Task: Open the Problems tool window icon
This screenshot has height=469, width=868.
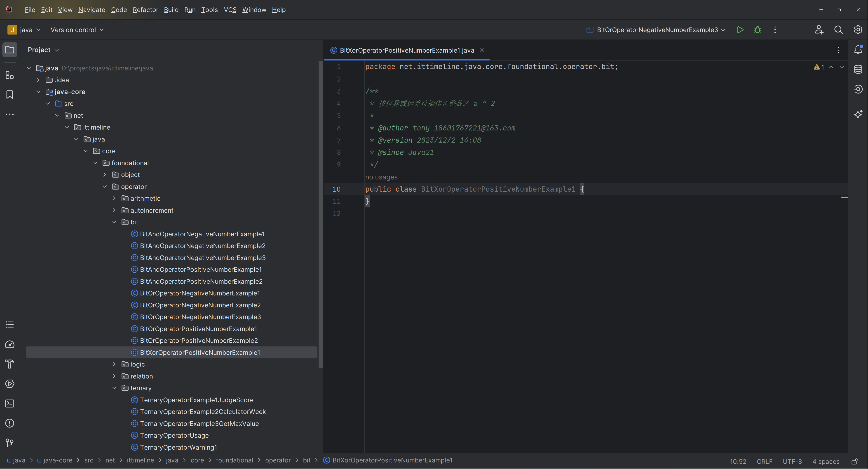Action: click(10, 423)
